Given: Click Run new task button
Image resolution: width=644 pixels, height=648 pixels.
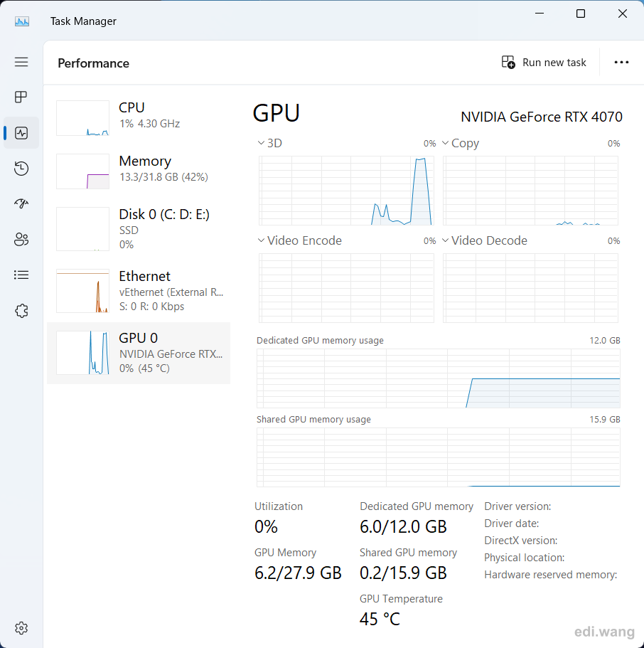Looking at the screenshot, I should click(544, 63).
